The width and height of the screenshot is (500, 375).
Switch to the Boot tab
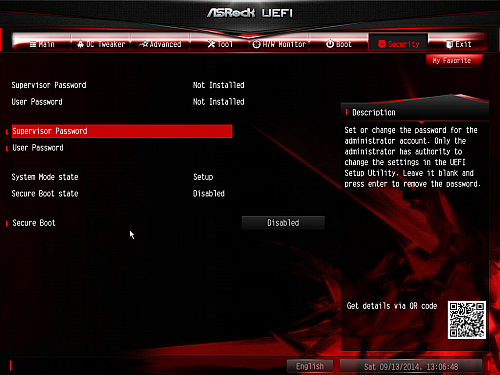339,44
